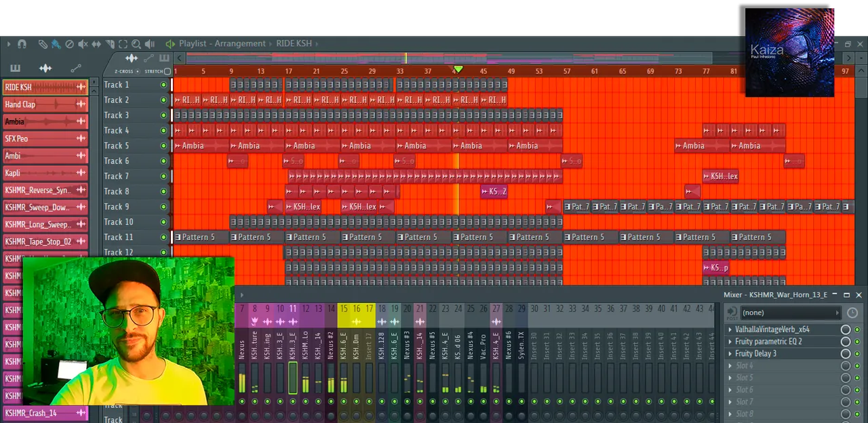Disable the ValhallaVintageVerb_x64 effect LED
The width and height of the screenshot is (868, 423).
pos(858,329)
